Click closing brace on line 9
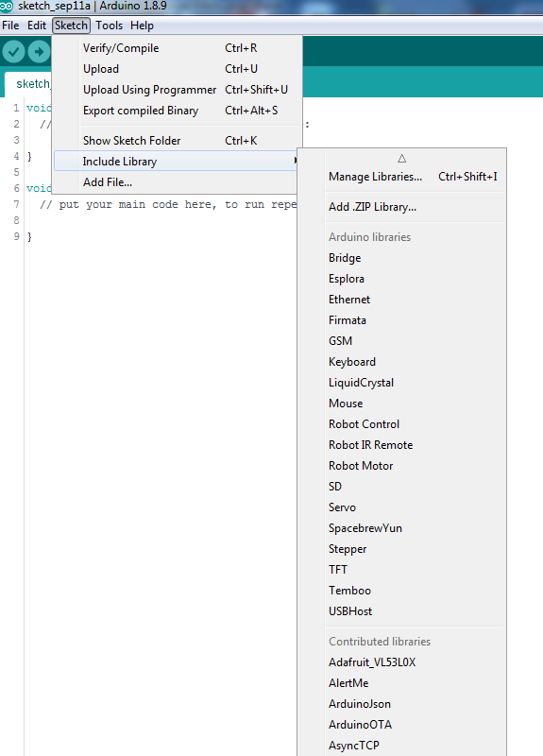The width and height of the screenshot is (543, 756). 29,237
